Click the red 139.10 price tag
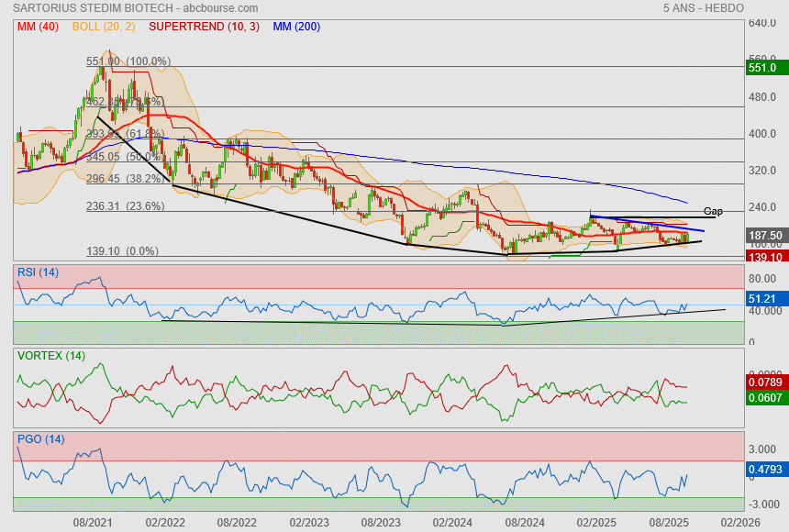The image size is (789, 532). 764,258
